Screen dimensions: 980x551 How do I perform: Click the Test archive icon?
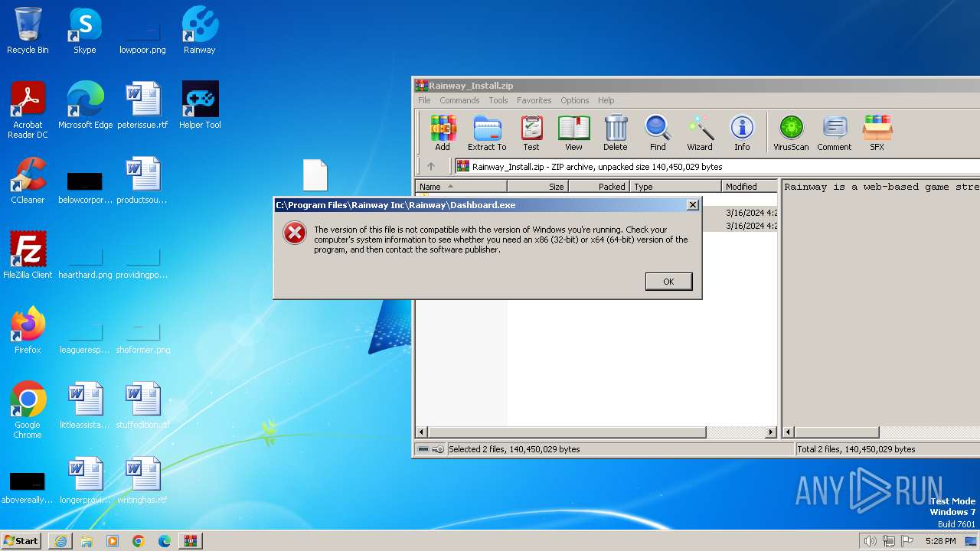point(531,133)
